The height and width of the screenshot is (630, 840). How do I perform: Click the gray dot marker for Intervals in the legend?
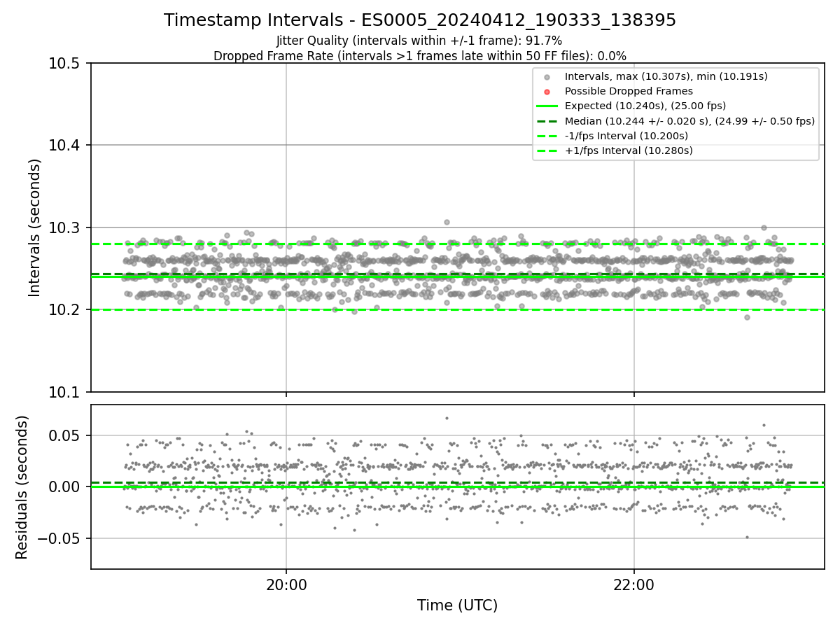[547, 77]
